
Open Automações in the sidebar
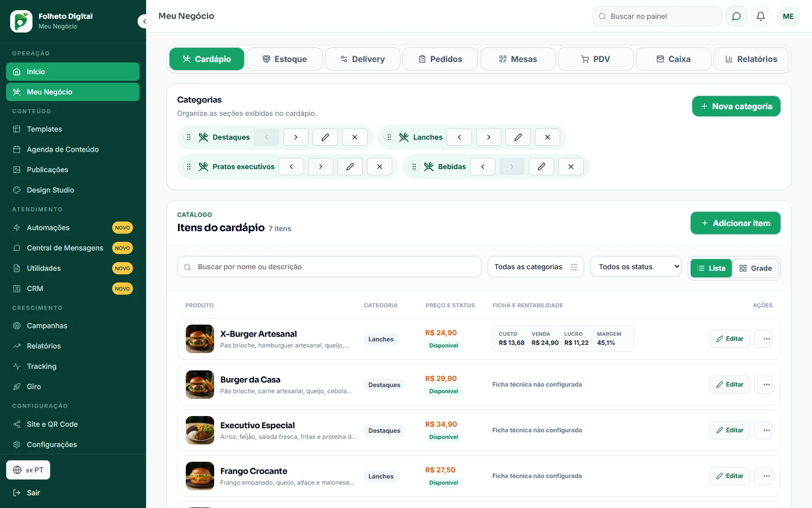point(73,228)
